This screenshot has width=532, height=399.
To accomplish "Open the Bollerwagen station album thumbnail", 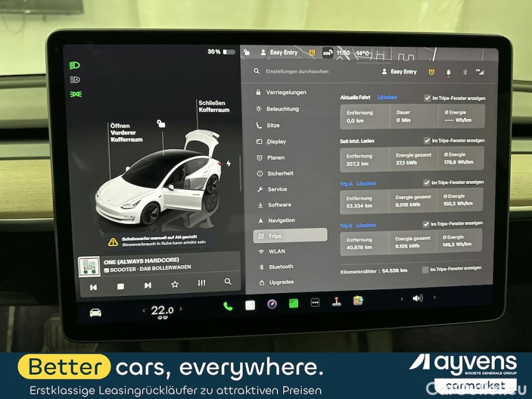I will click(x=89, y=267).
